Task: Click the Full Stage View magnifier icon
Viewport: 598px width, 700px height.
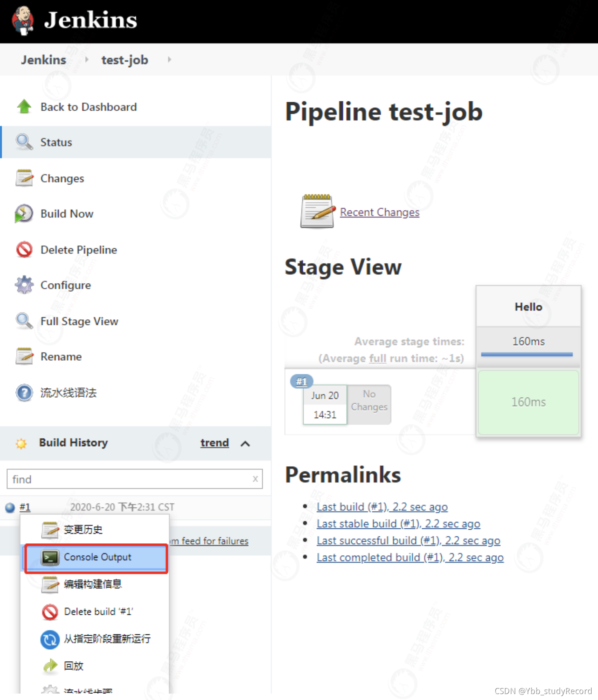Action: pos(24,321)
